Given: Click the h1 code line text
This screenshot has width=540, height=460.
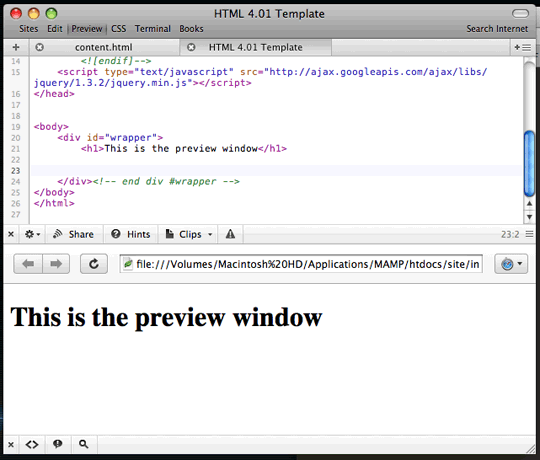Looking at the screenshot, I should coord(184,149).
